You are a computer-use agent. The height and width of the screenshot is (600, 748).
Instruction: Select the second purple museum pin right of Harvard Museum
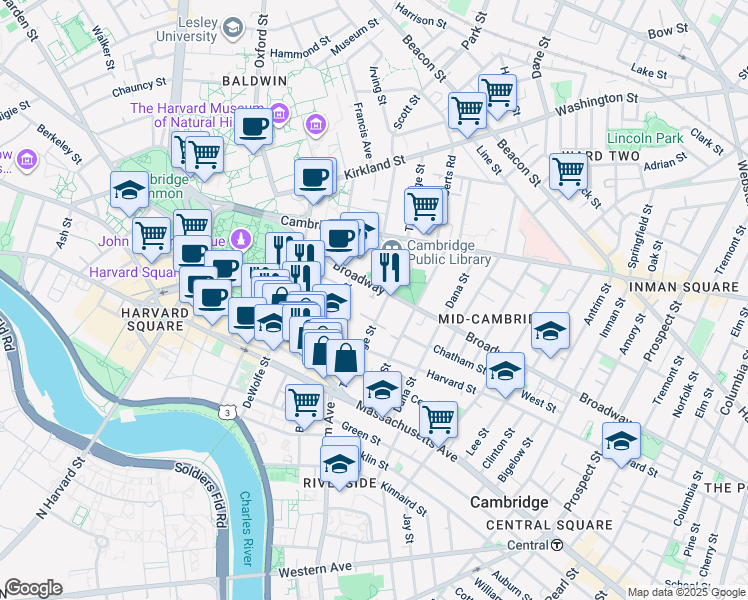pyautogui.click(x=315, y=125)
